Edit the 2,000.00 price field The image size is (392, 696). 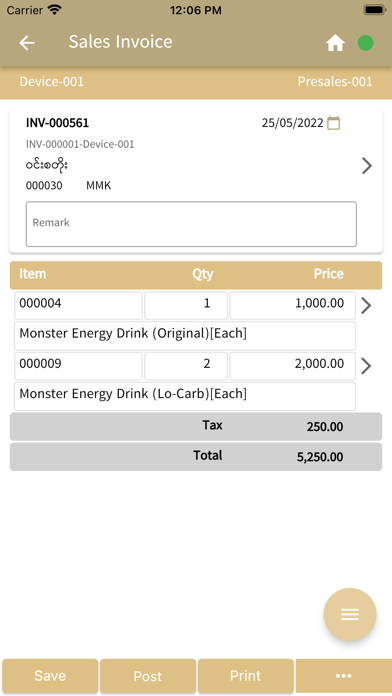[293, 366]
